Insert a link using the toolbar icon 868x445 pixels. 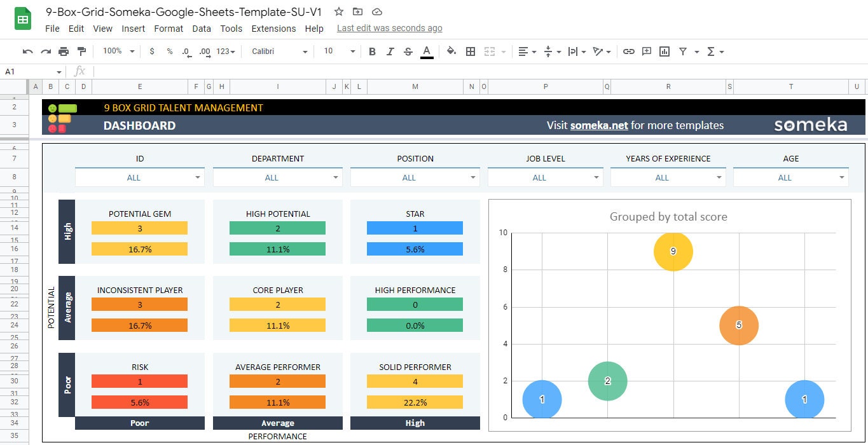pyautogui.click(x=629, y=51)
